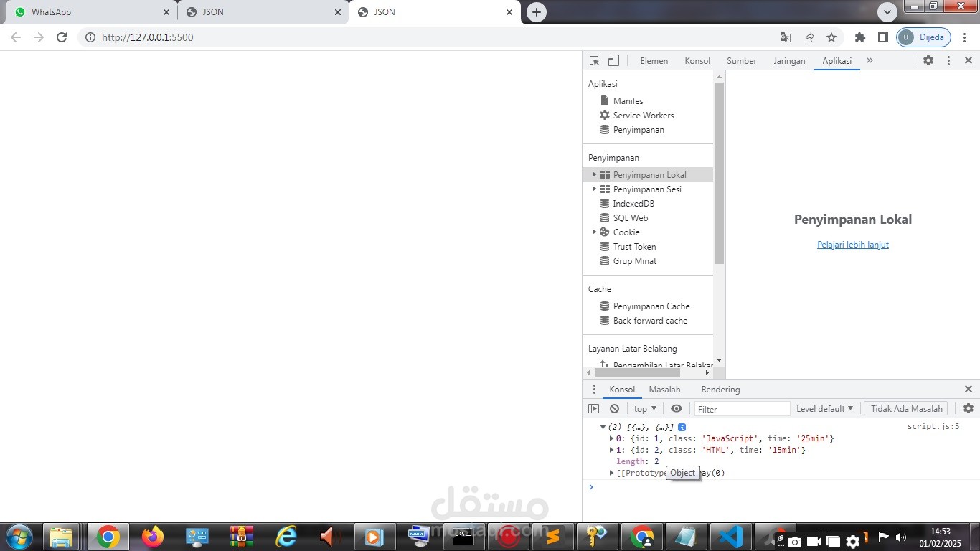
Task: Open a new browser tab
Action: click(x=537, y=12)
